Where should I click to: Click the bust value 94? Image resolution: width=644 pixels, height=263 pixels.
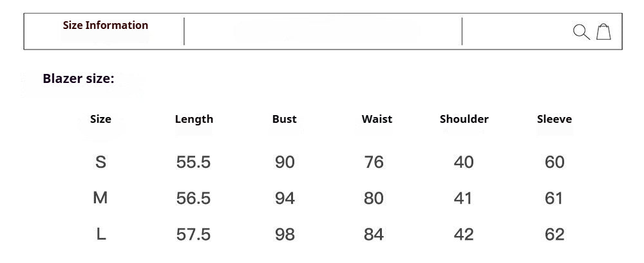[x=285, y=198]
